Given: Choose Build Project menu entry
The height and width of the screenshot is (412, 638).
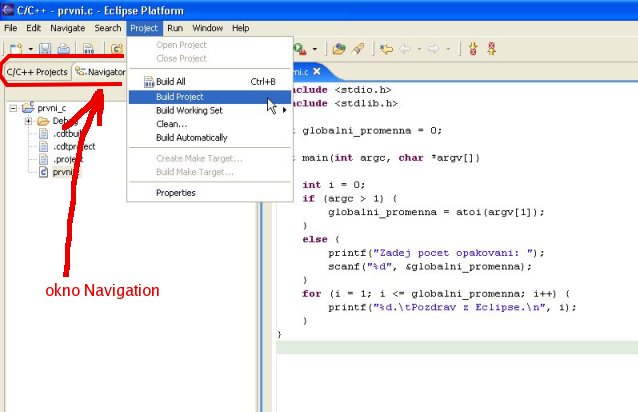Looking at the screenshot, I should coord(210,97).
